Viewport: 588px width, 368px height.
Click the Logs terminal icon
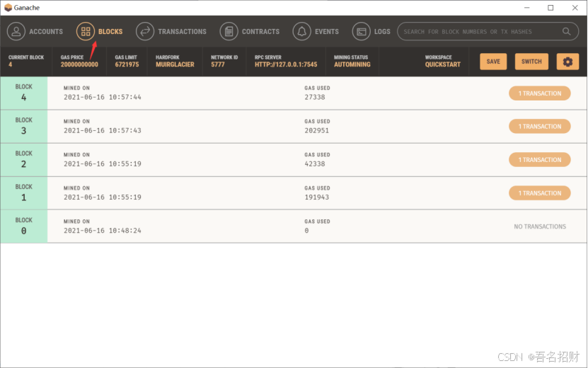click(x=362, y=31)
